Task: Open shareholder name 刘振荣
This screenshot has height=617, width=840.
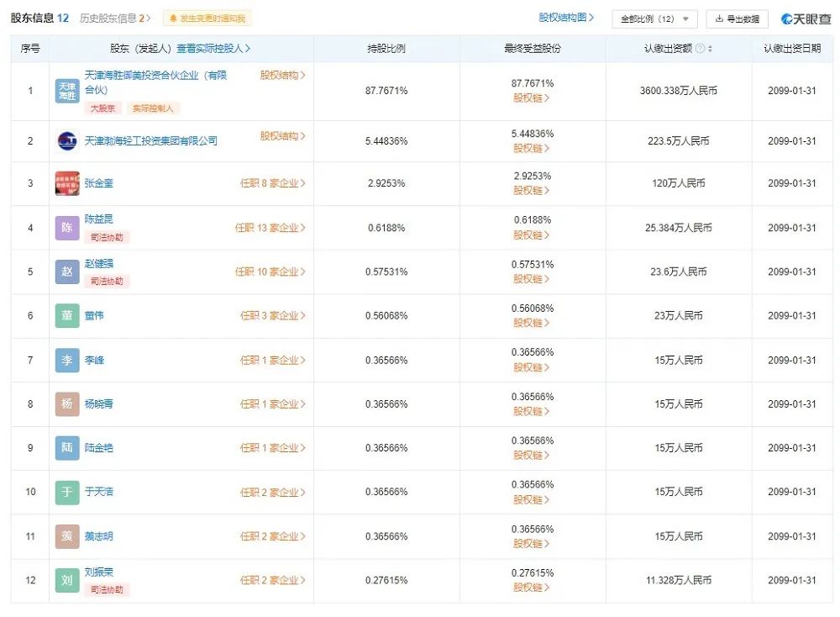Action: click(x=98, y=572)
